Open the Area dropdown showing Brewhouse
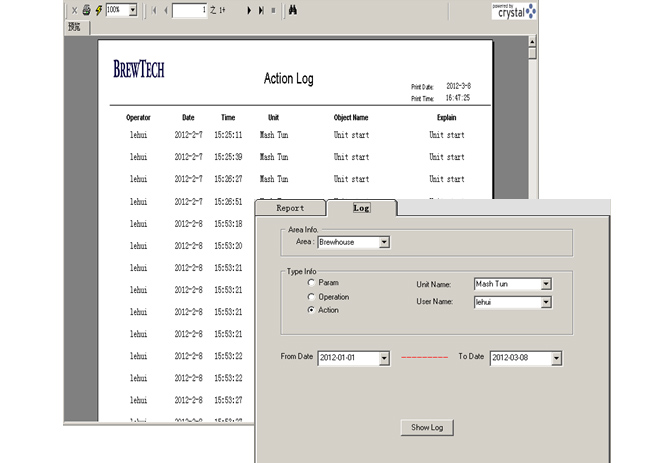 [x=384, y=242]
